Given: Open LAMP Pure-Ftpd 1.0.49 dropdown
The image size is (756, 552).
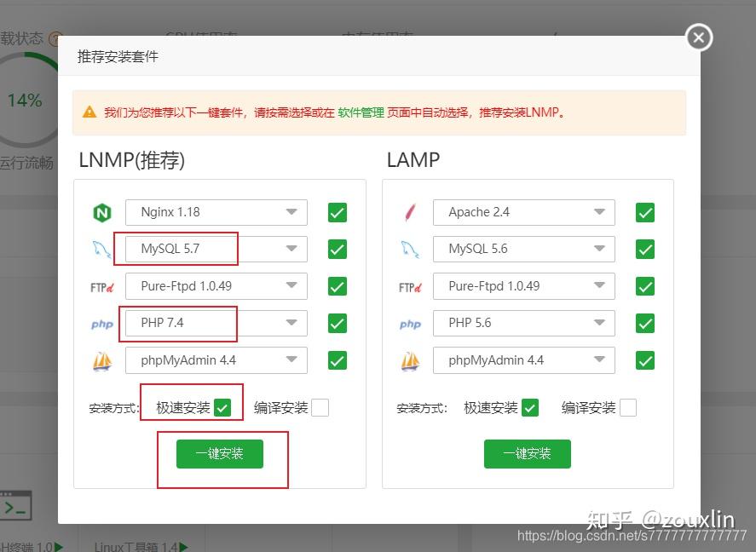Looking at the screenshot, I should click(x=524, y=286).
